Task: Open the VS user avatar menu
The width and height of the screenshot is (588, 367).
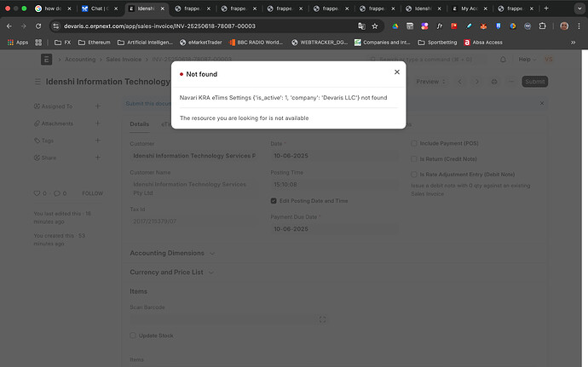Action: pos(548,60)
